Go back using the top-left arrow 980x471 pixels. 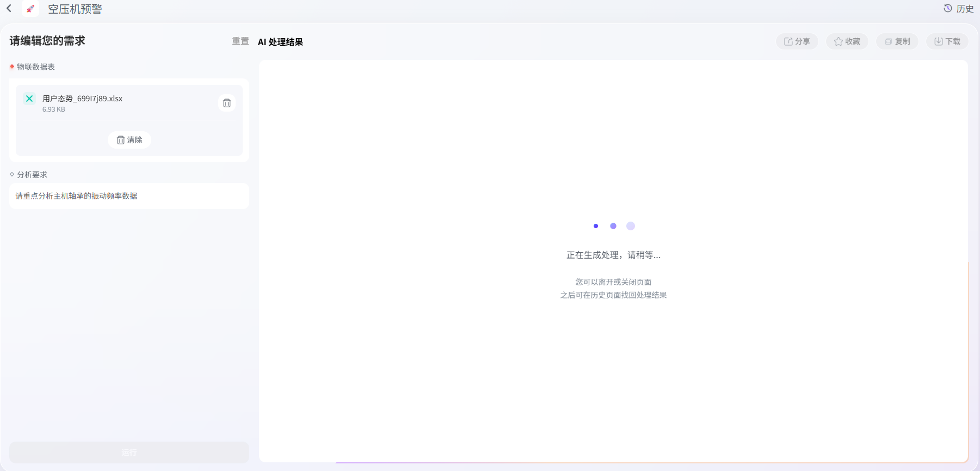click(9, 8)
